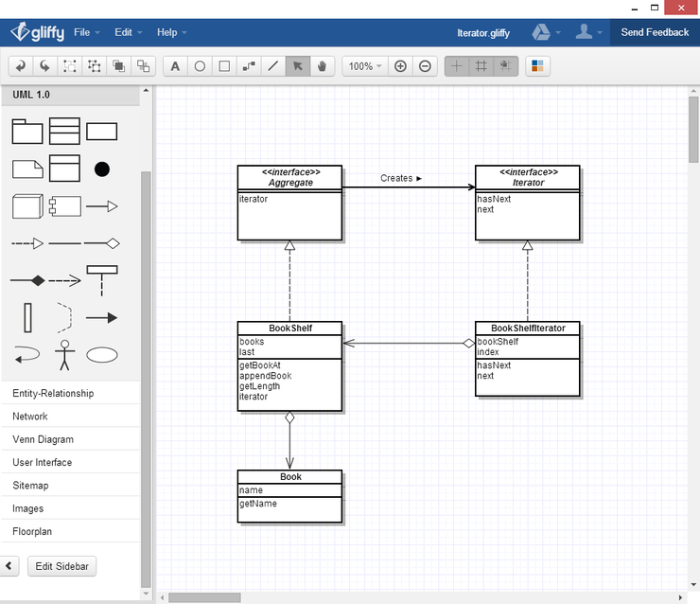
Task: Click the gliffy logo
Action: (x=38, y=32)
